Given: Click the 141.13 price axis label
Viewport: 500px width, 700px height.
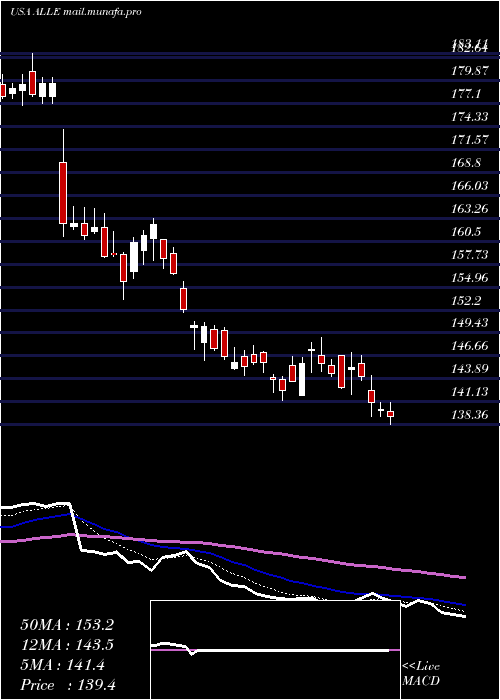Looking at the screenshot, I should click(470, 392).
